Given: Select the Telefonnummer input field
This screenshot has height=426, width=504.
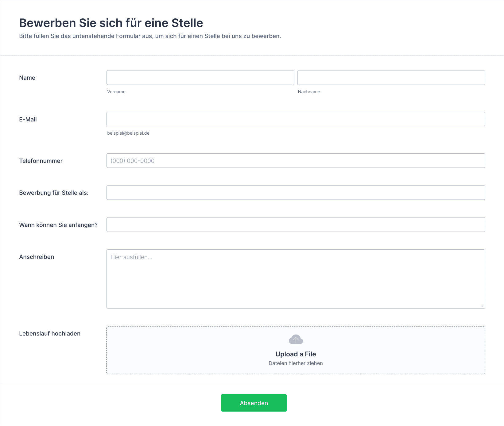Looking at the screenshot, I should (296, 161).
